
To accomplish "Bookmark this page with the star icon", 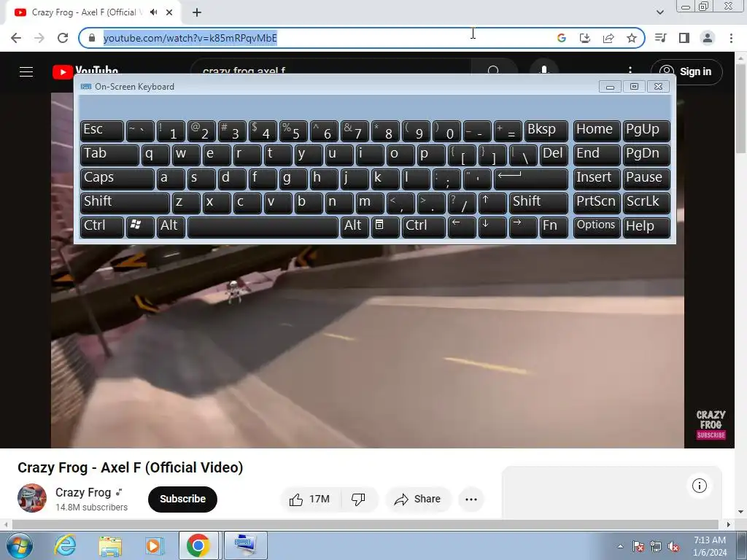I will coord(632,38).
